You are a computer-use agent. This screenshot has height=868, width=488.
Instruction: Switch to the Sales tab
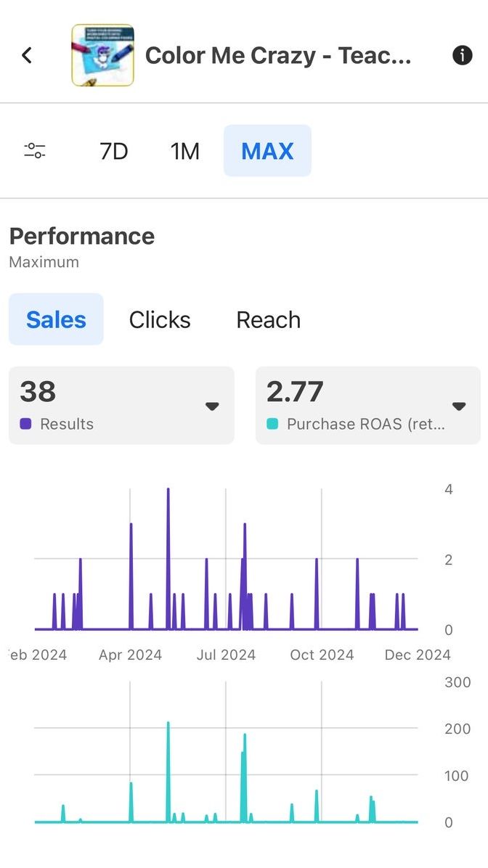point(56,319)
